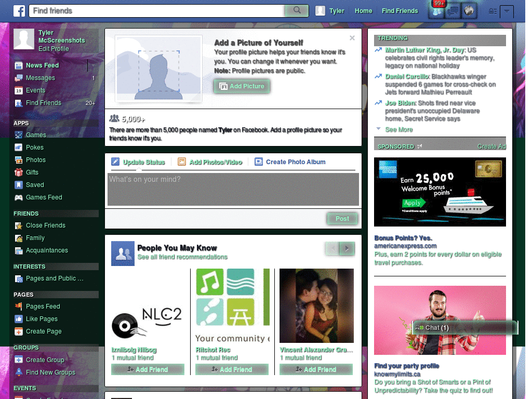
Task: Open the messages icon in top bar
Action: pos(453,11)
